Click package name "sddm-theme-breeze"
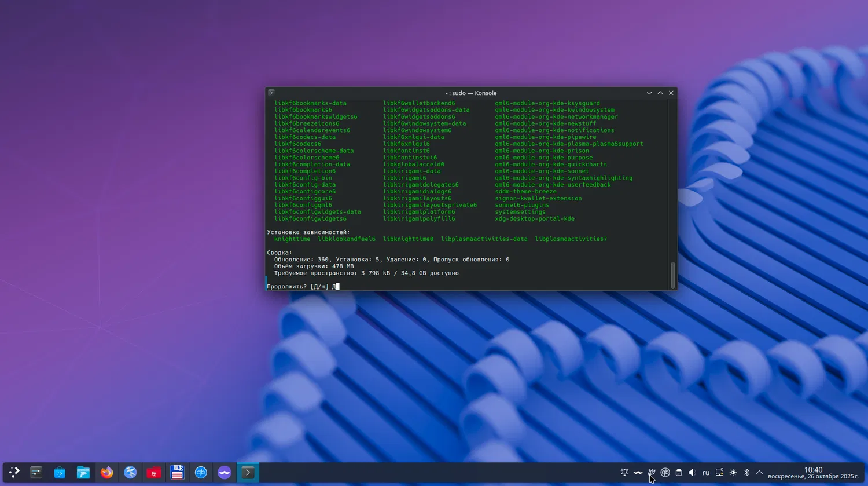This screenshot has width=868, height=486. [526, 192]
